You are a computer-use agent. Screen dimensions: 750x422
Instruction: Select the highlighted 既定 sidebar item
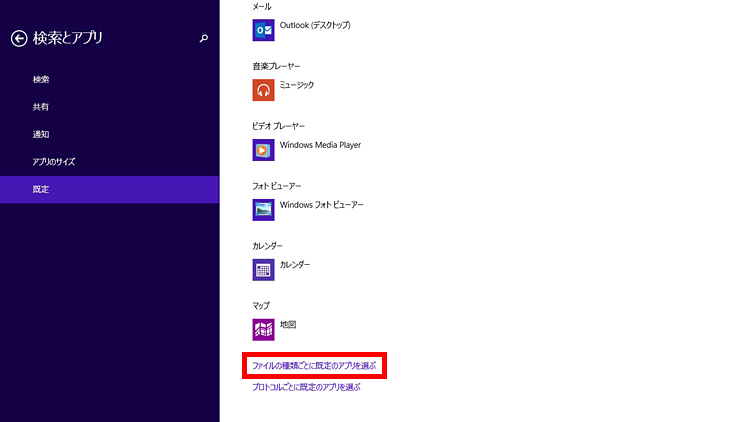pos(41,189)
